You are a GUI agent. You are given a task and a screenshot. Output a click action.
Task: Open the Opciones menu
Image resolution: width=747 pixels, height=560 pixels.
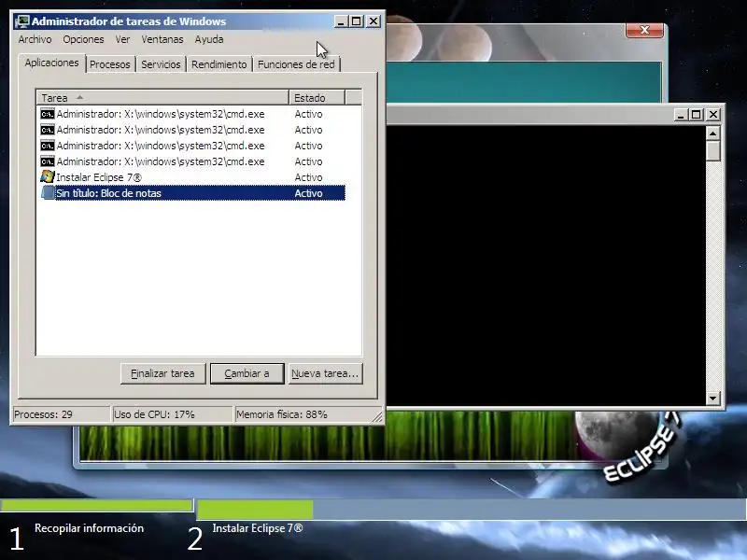tap(83, 39)
